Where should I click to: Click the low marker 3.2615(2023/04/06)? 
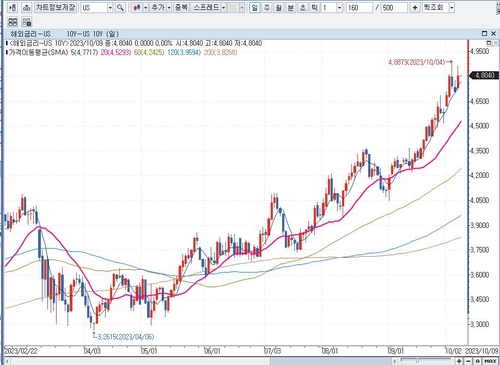click(x=126, y=337)
